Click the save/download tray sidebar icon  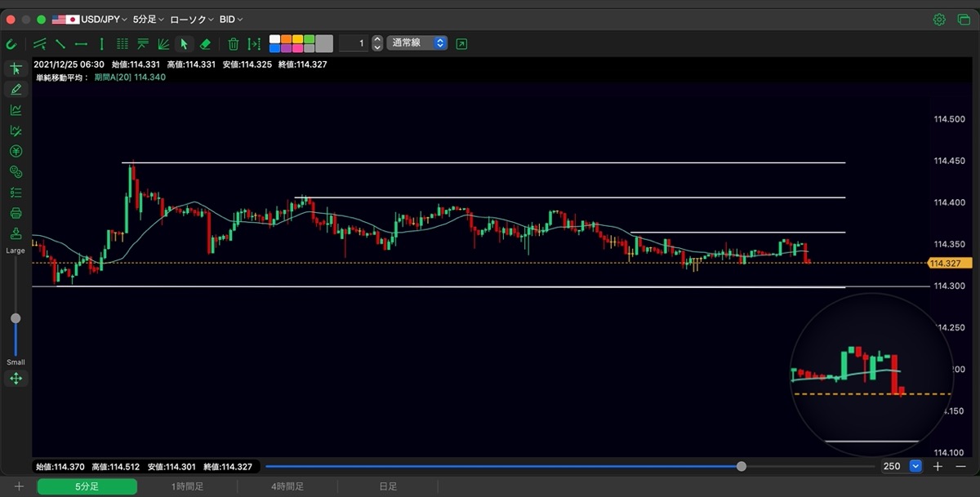[16, 233]
